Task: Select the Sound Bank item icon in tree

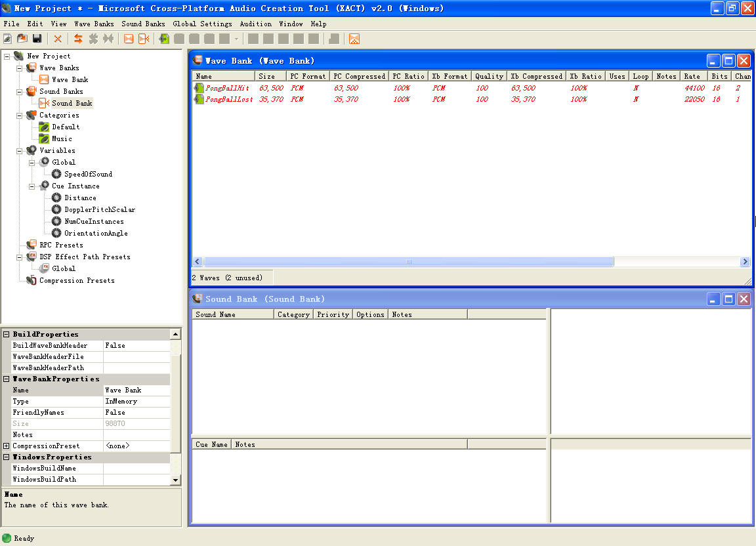Action: (44, 103)
